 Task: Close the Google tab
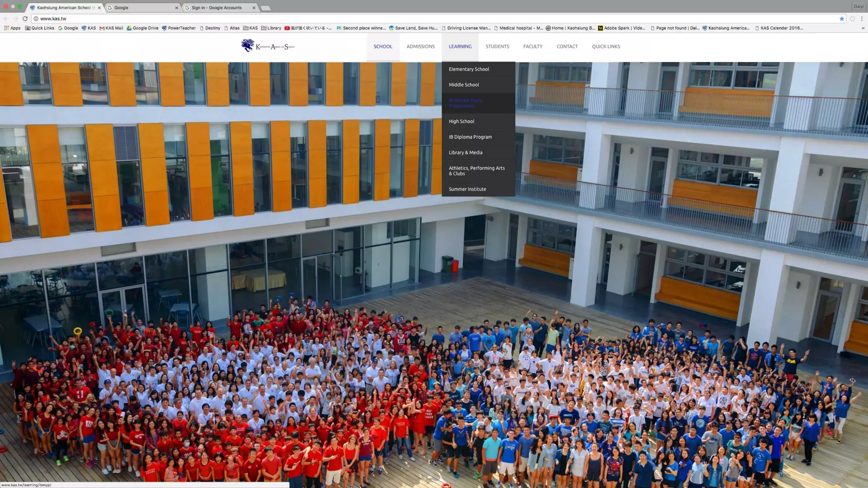(x=177, y=8)
